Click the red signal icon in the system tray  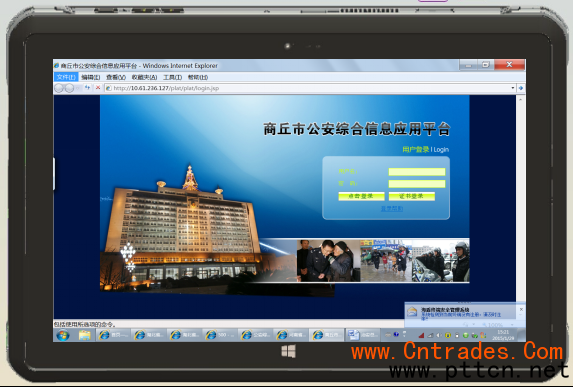click(x=421, y=335)
